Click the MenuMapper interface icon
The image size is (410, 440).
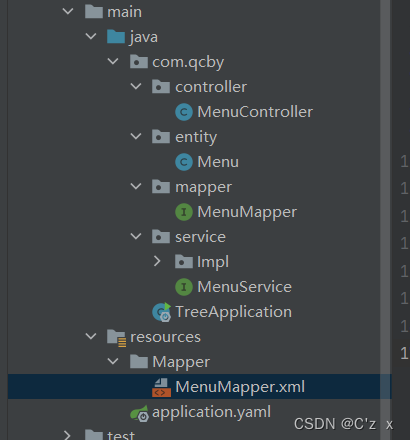point(184,212)
